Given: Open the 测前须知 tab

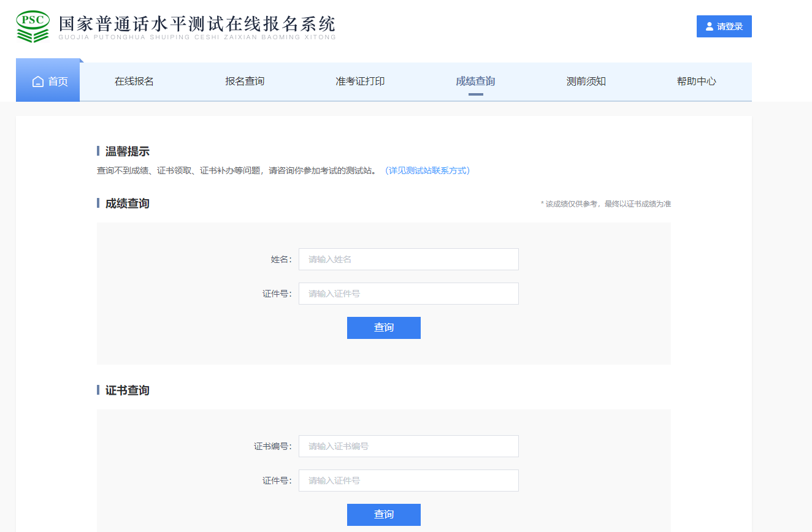Looking at the screenshot, I should (x=586, y=82).
